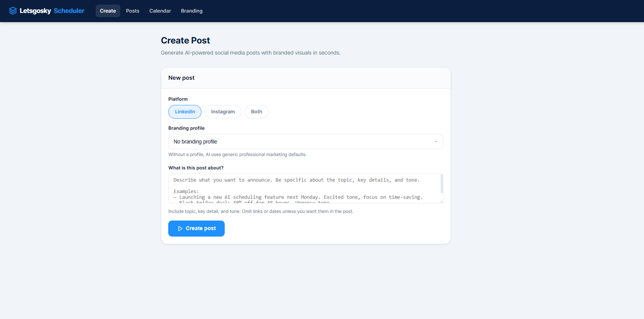
Task: Expand the No branding profile selector
Action: coord(305,142)
